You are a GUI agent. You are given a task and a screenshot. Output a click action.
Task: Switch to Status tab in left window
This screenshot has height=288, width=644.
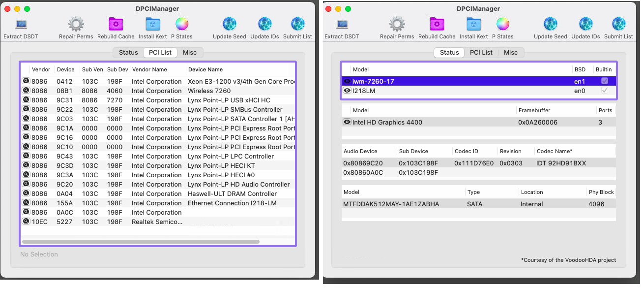click(x=128, y=53)
